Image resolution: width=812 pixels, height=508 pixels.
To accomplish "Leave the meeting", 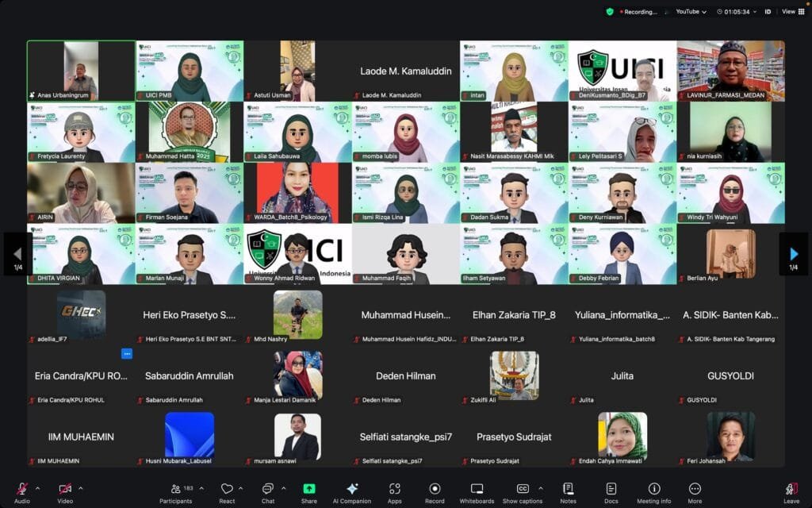I will coord(791,492).
